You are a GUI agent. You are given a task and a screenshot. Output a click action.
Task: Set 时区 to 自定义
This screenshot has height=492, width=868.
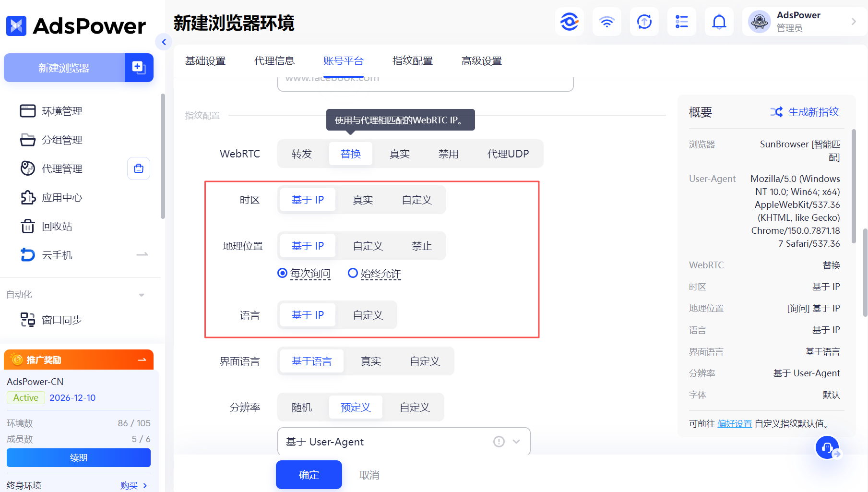tap(417, 200)
